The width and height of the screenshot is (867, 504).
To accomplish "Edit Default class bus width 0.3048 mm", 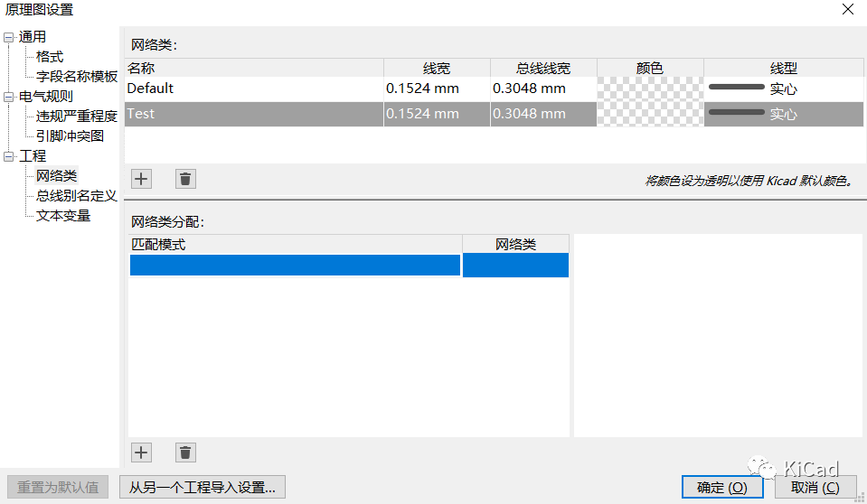I will click(543, 89).
